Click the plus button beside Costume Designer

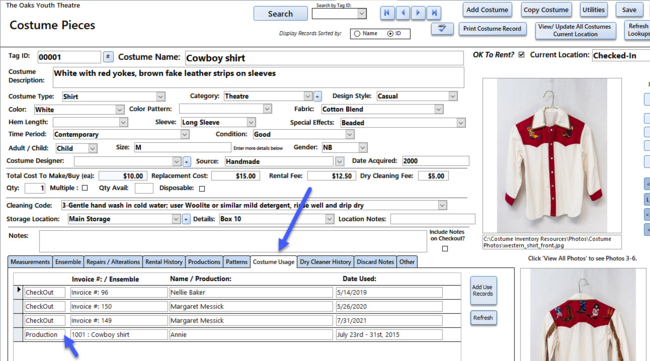pyautogui.click(x=187, y=161)
